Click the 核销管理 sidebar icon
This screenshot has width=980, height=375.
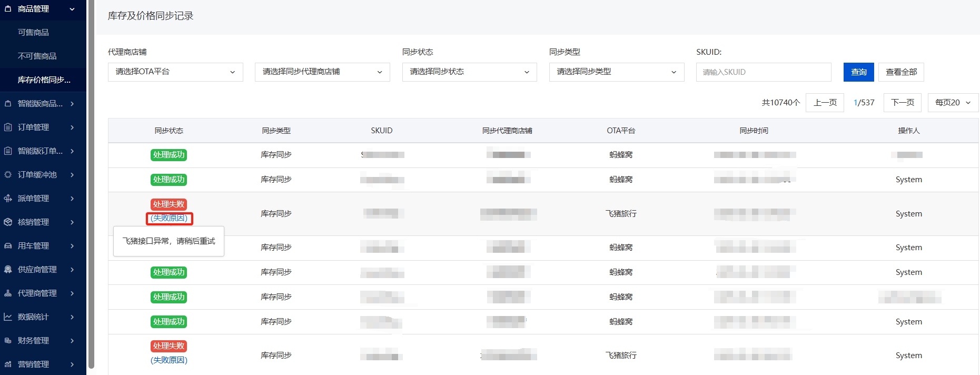pyautogui.click(x=8, y=222)
